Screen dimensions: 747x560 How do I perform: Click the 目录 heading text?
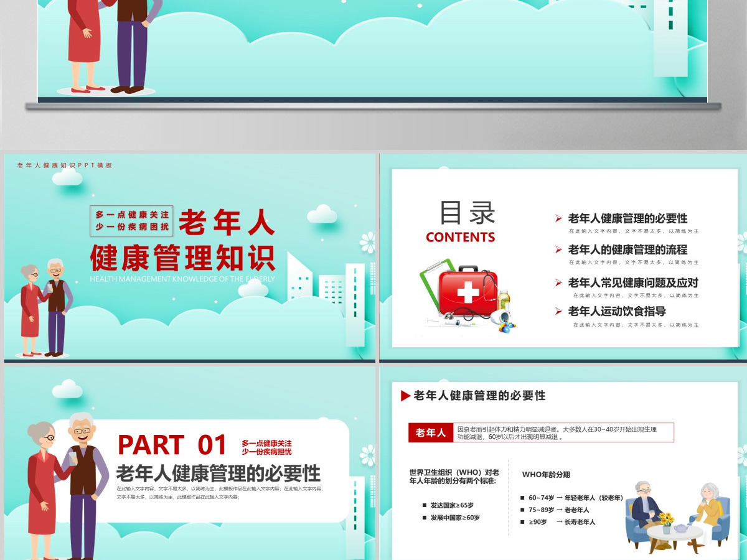coord(467,213)
